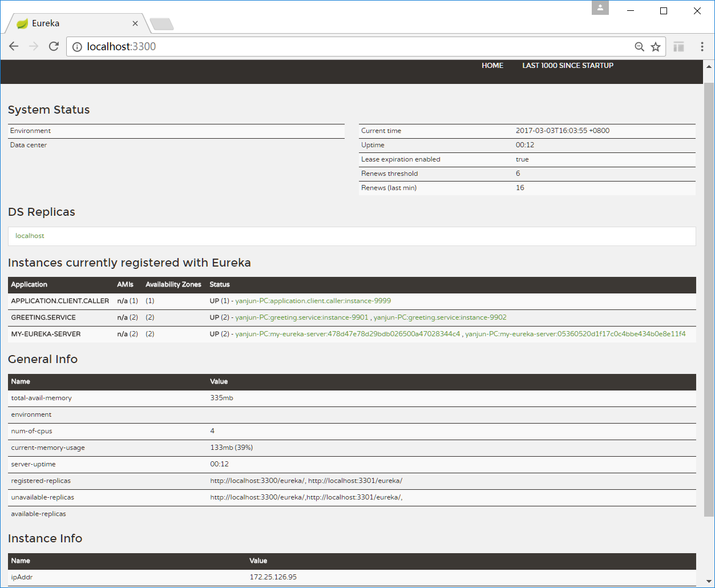Click the unavailable-replicas URL value

point(306,497)
